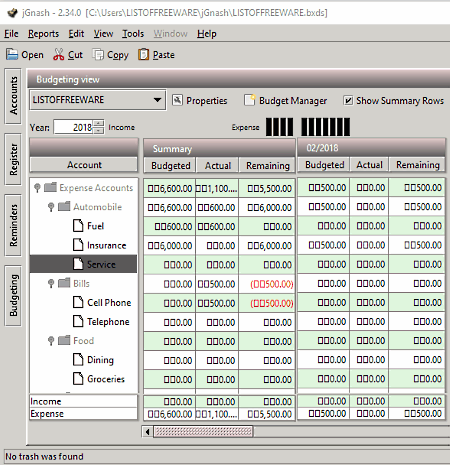
Task: Click the Insurance account document icon
Action: click(x=78, y=245)
